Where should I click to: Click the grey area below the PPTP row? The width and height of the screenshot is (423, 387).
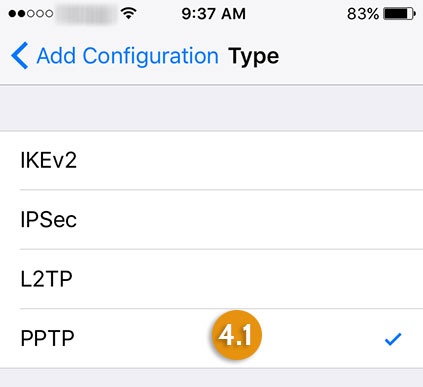(211, 378)
